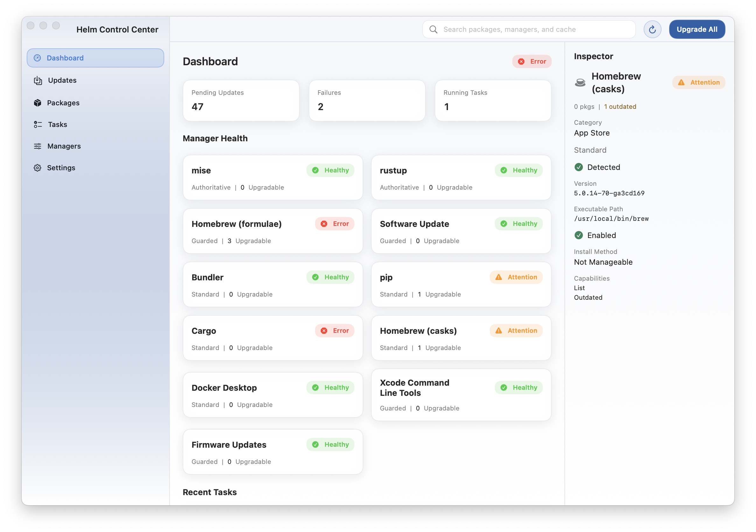The image size is (756, 532).
Task: Click the Attention badge on the pip card
Action: pyautogui.click(x=516, y=277)
